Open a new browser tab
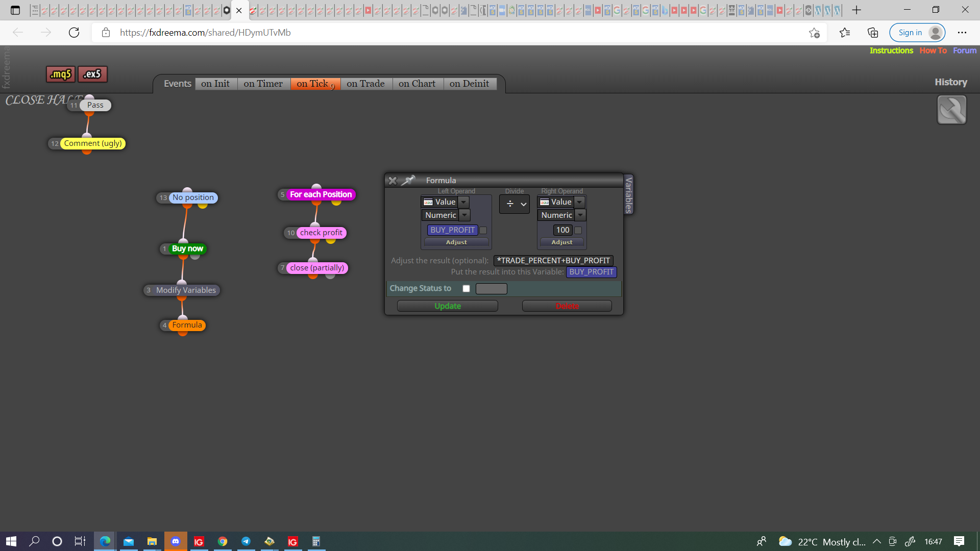The width and height of the screenshot is (980, 551). coord(856,10)
